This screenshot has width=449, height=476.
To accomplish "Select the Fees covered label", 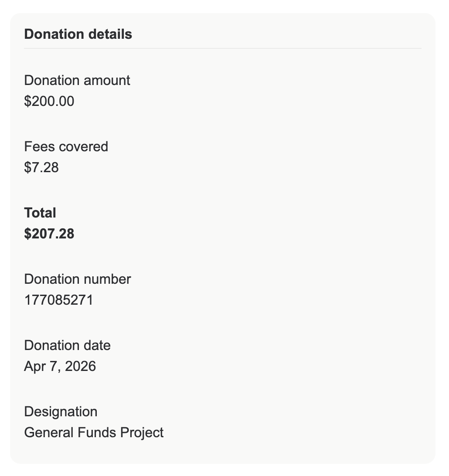I will pyautogui.click(x=66, y=146).
